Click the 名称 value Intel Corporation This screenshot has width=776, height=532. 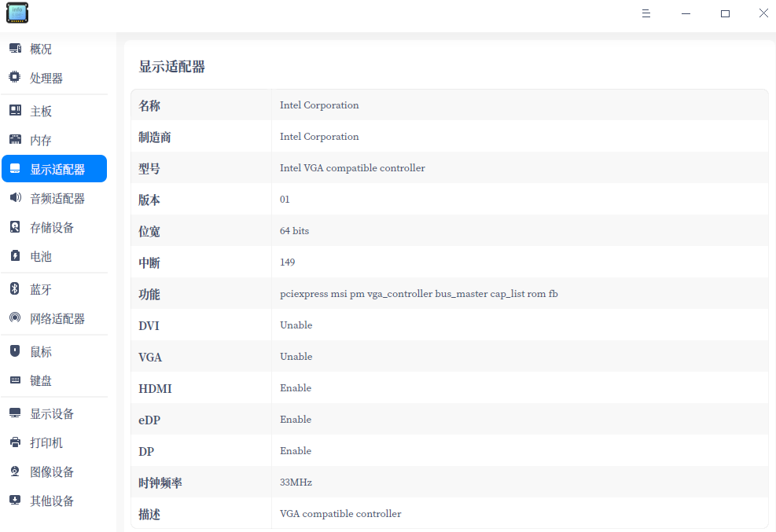tap(319, 105)
